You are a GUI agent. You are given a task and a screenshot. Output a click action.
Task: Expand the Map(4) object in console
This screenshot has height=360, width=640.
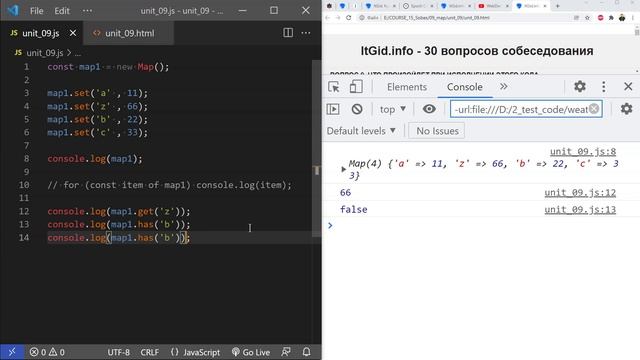coord(343,169)
